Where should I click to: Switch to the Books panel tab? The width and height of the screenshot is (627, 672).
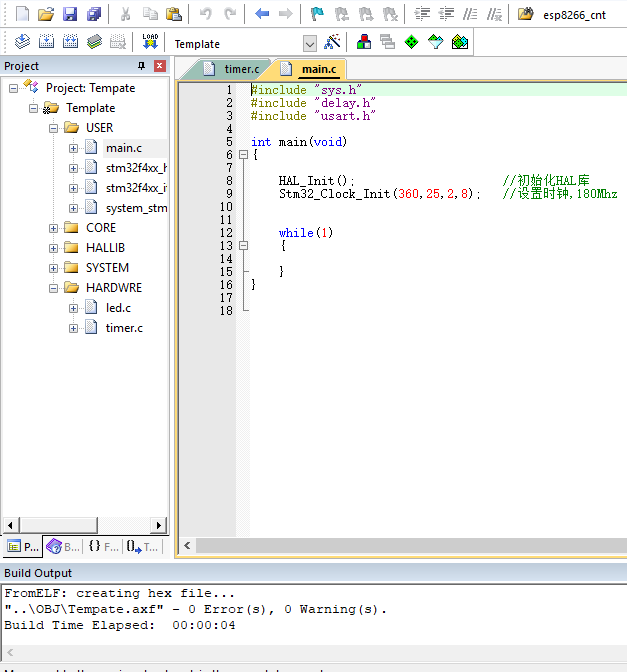[x=63, y=547]
